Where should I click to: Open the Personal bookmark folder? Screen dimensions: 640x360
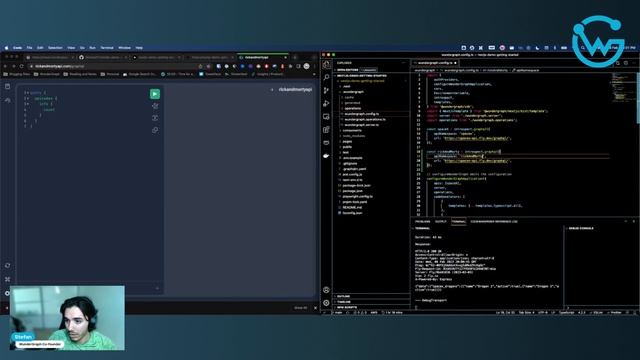tap(110, 74)
